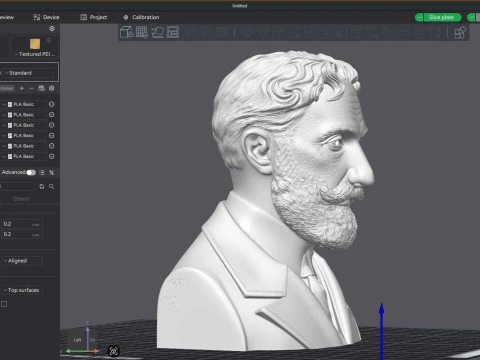Click the Untitled window title text

click(240, 6)
